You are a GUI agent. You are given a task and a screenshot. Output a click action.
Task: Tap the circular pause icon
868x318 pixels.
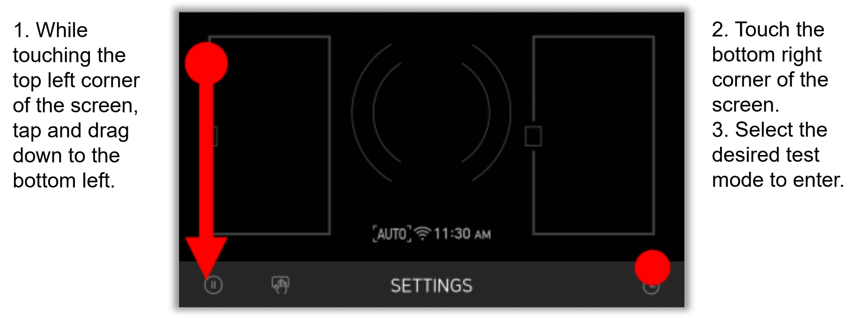[x=213, y=285]
